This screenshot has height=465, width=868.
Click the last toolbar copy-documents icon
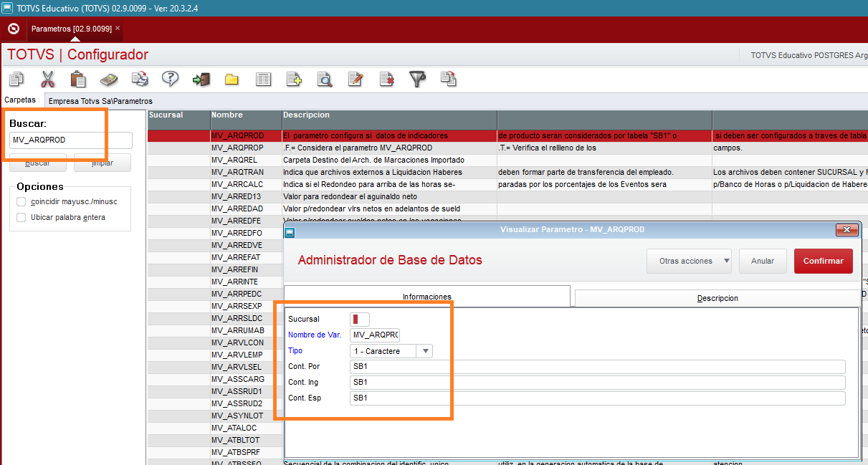tap(449, 79)
